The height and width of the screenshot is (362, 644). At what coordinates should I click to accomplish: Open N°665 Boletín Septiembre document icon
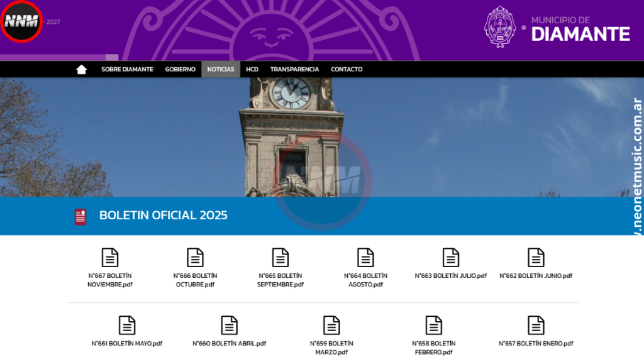(280, 257)
